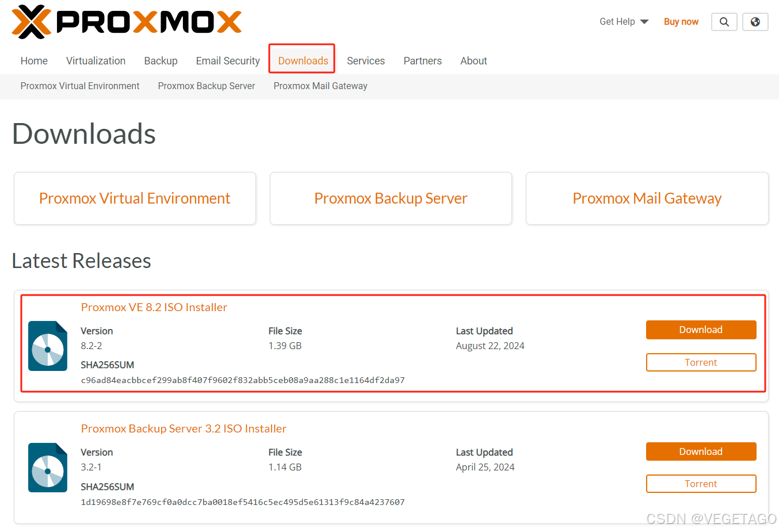
Task: Open the Proxmox Mail Gateway downloads card
Action: tap(647, 198)
